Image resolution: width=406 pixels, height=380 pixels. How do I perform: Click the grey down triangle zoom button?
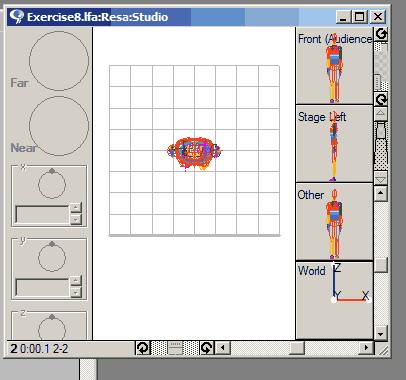[x=381, y=178]
